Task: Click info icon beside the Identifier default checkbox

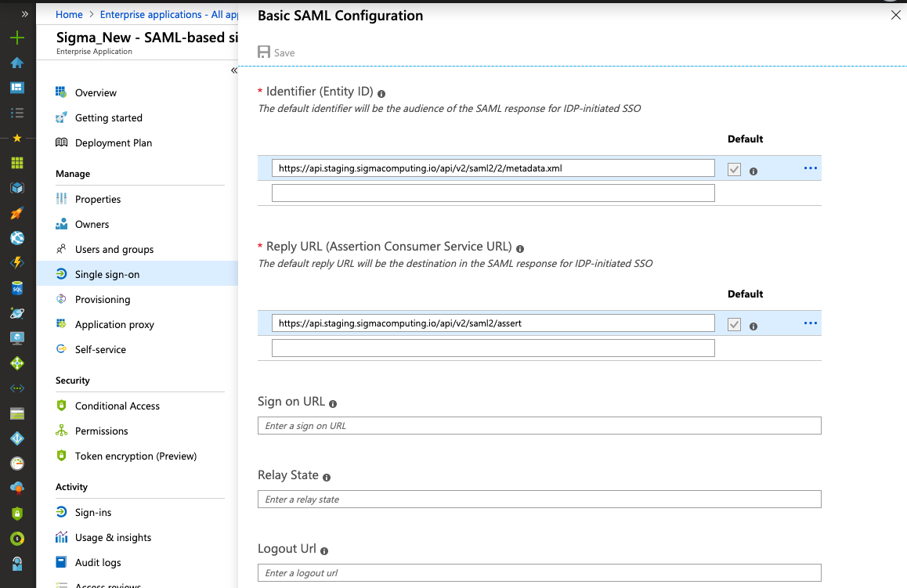Action: coord(753,171)
